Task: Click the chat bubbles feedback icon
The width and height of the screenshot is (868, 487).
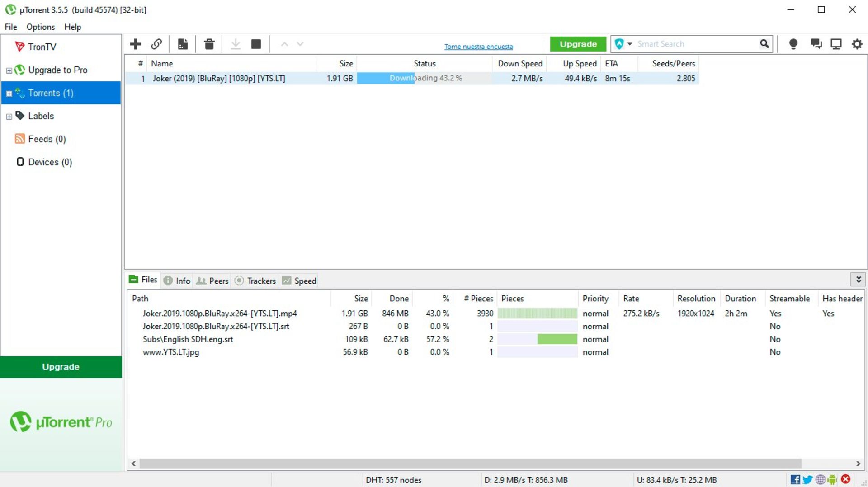Action: (816, 44)
